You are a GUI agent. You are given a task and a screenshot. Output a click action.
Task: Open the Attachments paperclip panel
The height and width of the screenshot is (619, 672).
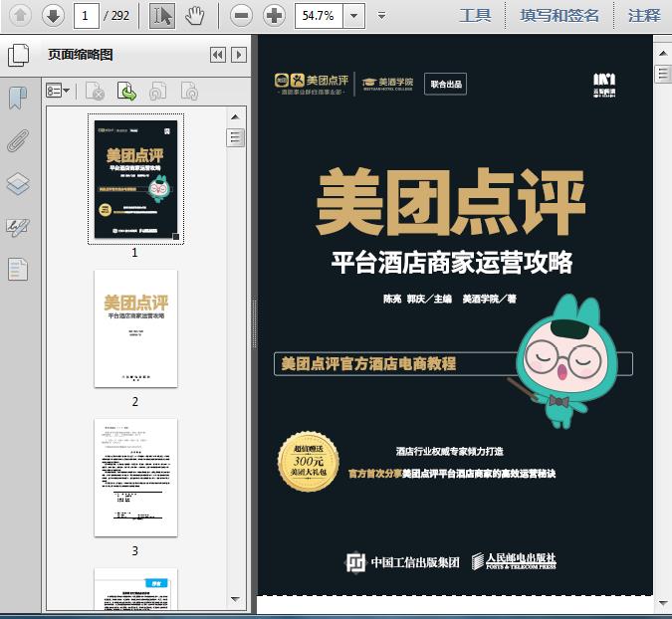click(18, 140)
